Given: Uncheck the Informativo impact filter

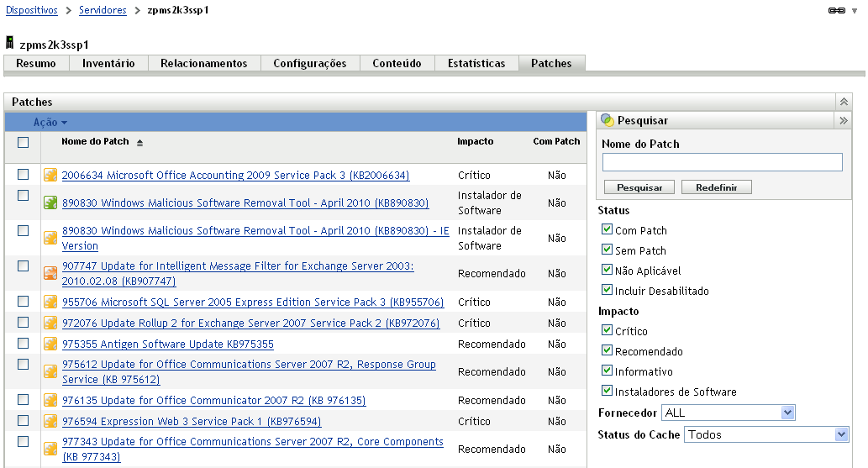Looking at the screenshot, I should [608, 371].
